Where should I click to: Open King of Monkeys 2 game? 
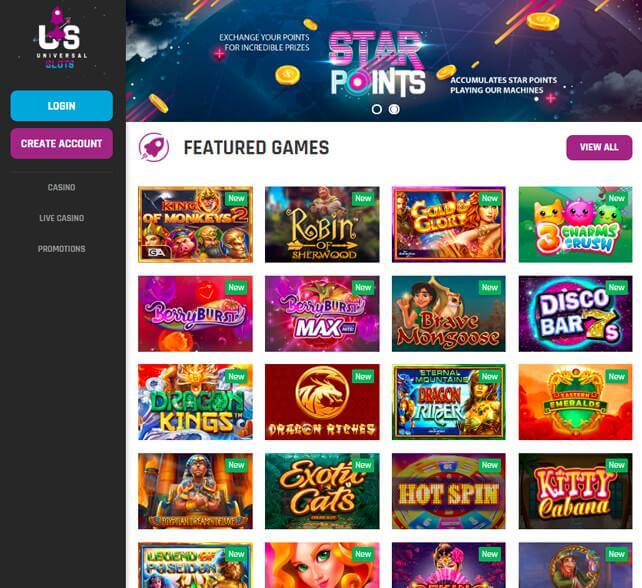(195, 224)
